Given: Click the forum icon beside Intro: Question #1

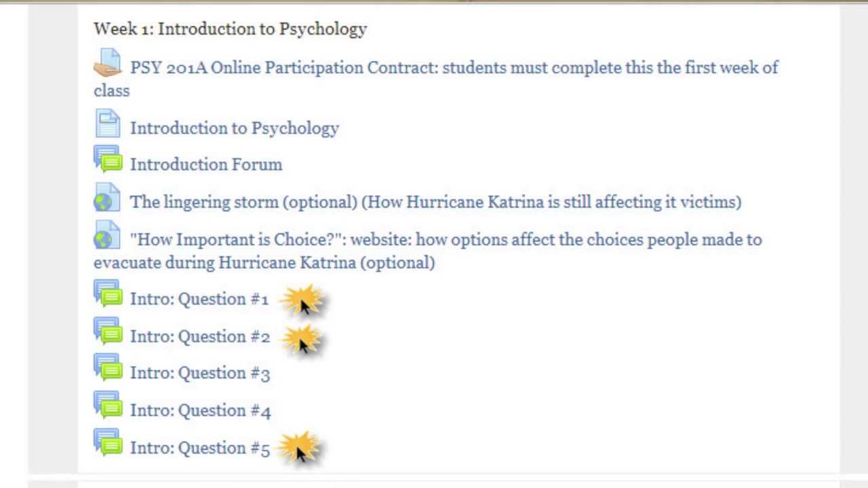Looking at the screenshot, I should [x=107, y=295].
